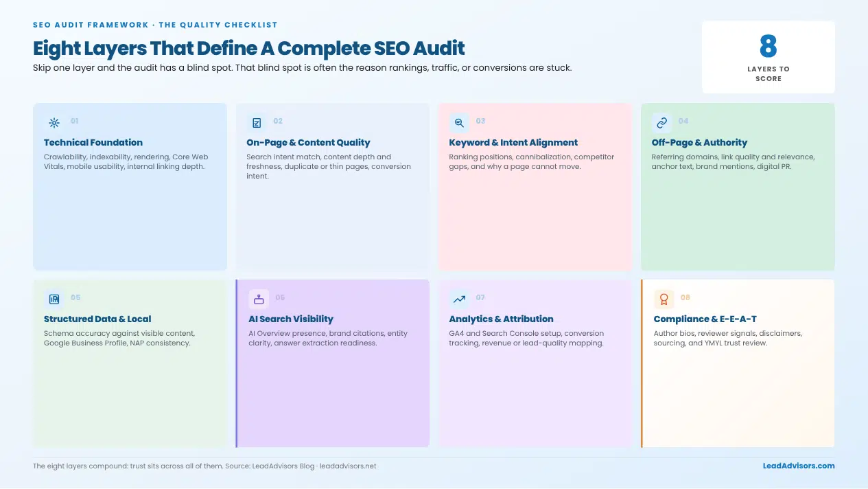The height and width of the screenshot is (489, 868).
Task: Click the number 07 label
Action: [480, 297]
